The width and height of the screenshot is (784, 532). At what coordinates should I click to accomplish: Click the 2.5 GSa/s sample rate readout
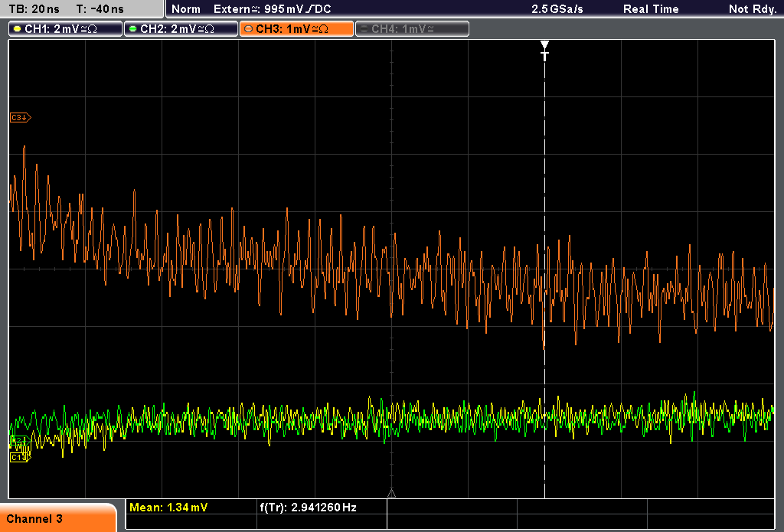pos(557,9)
